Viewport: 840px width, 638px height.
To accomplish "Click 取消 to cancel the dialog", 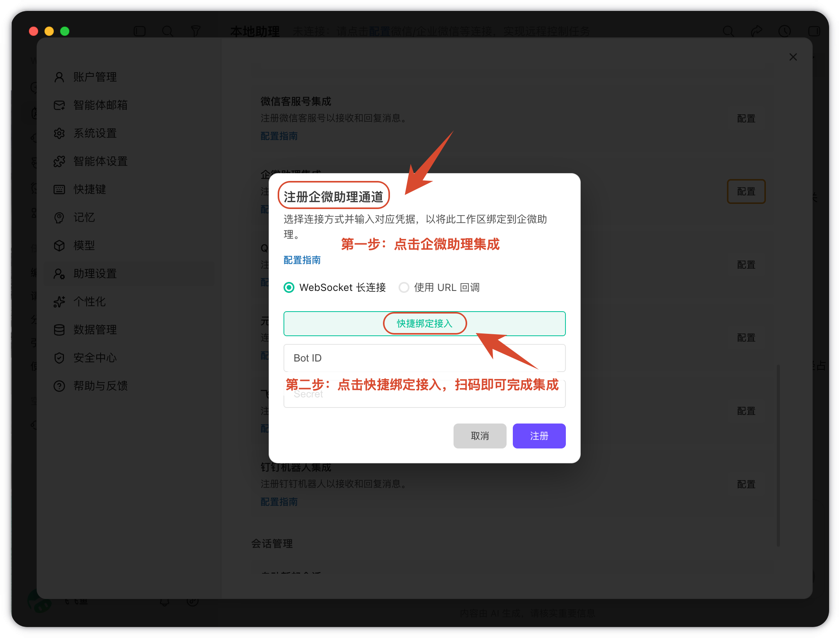I will (x=480, y=436).
